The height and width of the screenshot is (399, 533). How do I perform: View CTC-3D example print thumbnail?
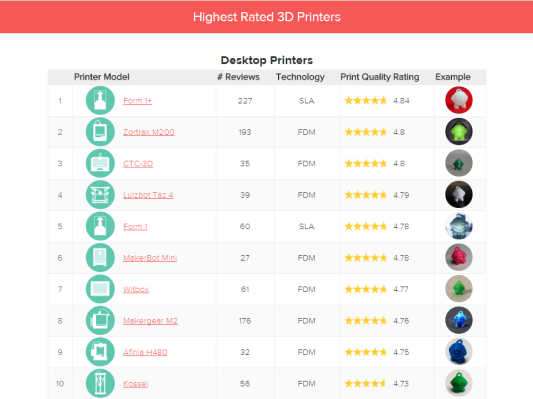(459, 163)
